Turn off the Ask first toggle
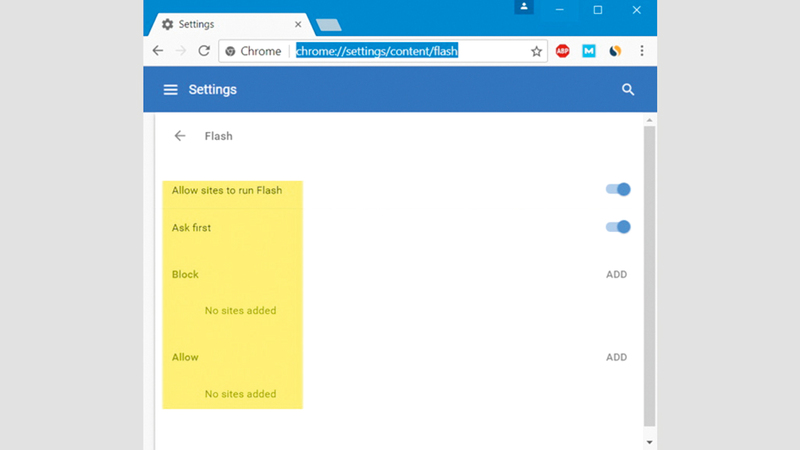The image size is (800, 450). [618, 227]
